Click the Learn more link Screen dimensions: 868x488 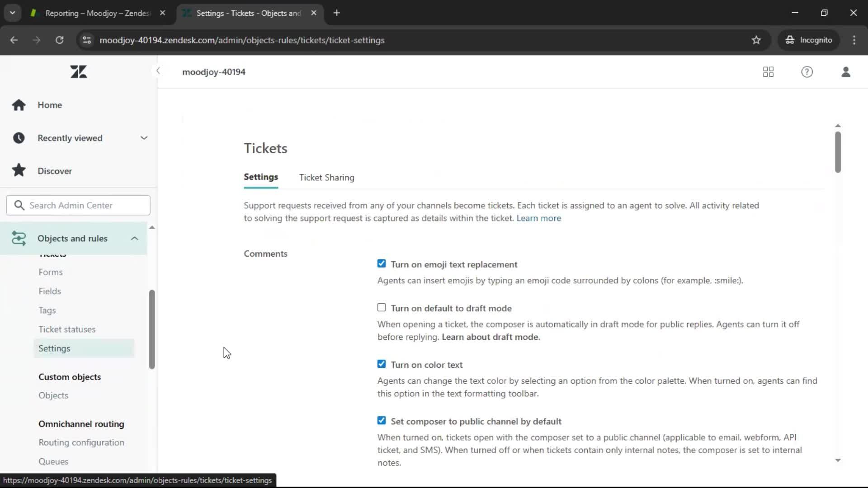[539, 218]
